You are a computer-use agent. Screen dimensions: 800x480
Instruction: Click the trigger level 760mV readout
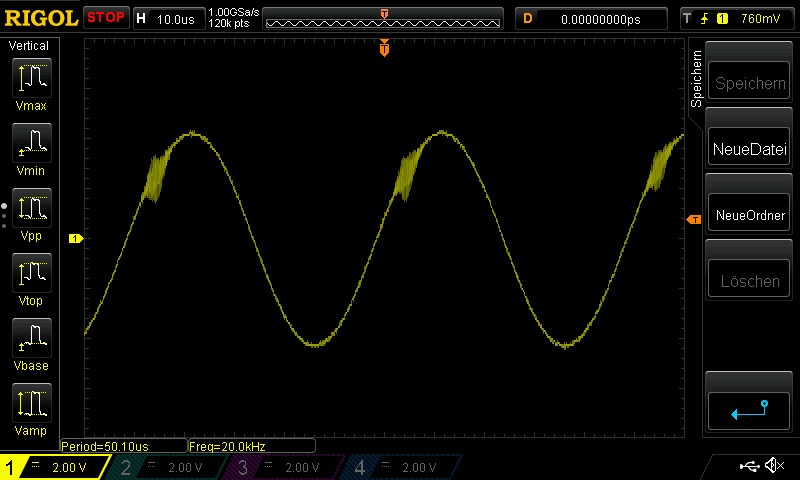click(760, 19)
